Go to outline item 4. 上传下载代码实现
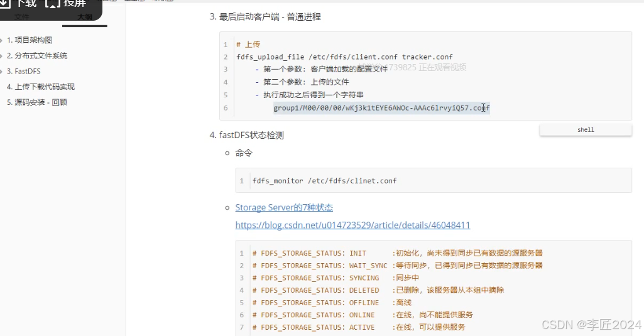 click(x=41, y=87)
